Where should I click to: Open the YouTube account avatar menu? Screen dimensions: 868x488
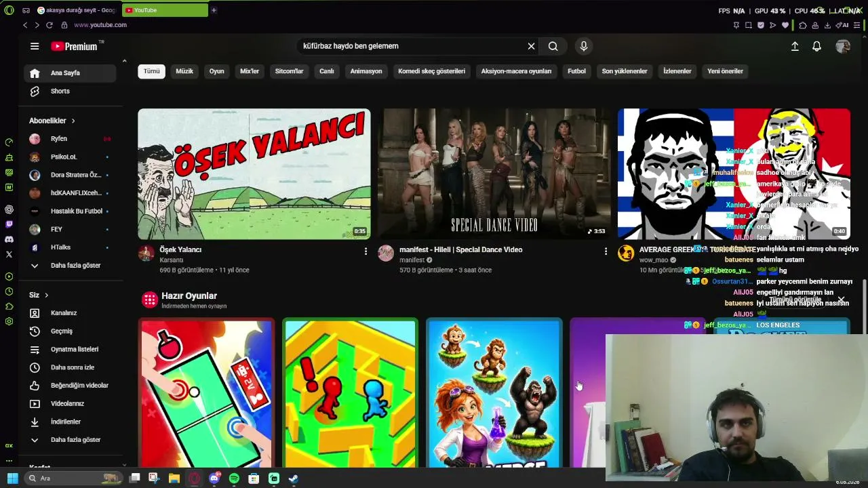(x=843, y=46)
